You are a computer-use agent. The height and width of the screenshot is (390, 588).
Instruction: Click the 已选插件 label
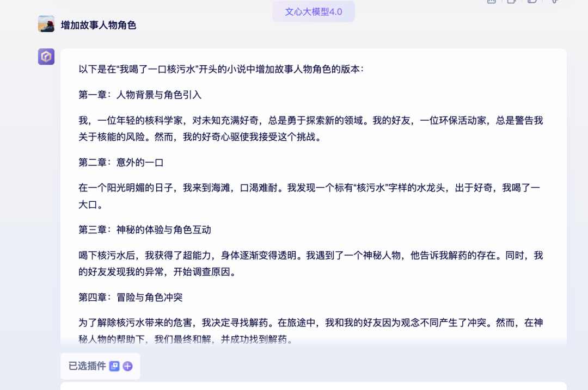pos(87,366)
